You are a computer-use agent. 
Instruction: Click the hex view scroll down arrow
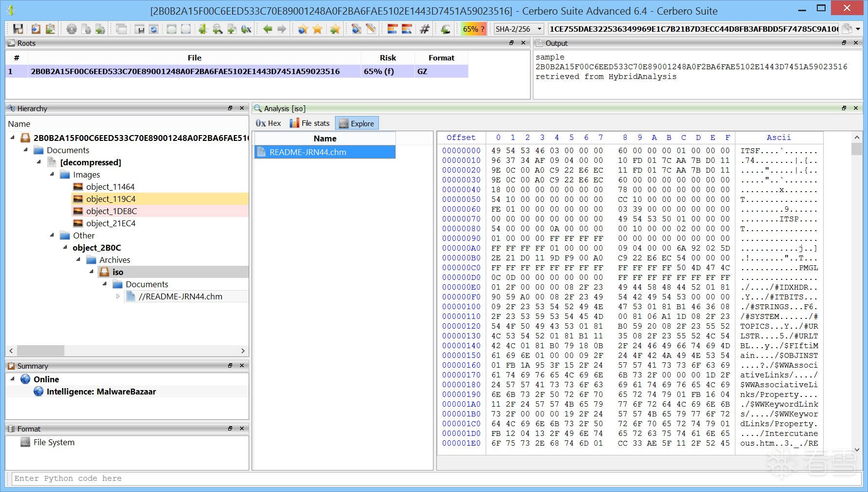pyautogui.click(x=857, y=450)
